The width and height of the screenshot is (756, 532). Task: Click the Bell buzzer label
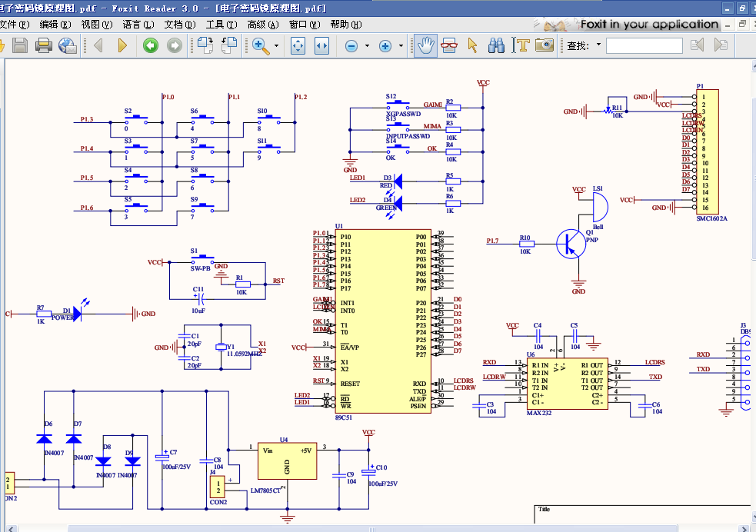598,227
